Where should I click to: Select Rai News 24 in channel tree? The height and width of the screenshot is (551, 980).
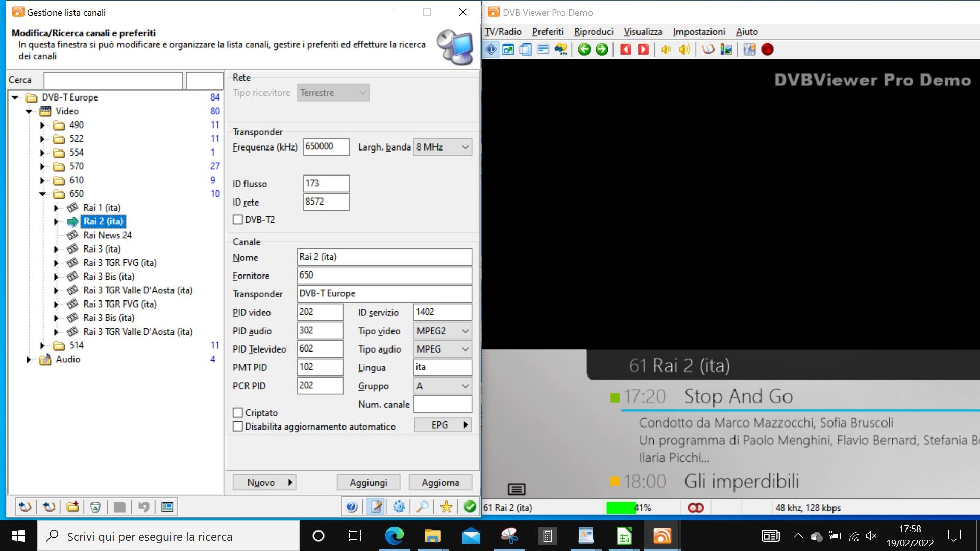coord(107,235)
